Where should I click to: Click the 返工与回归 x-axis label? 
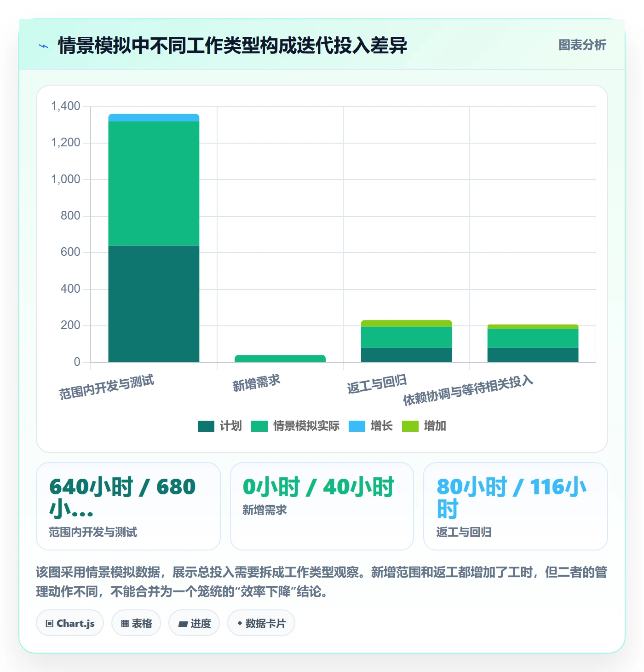coord(377,384)
